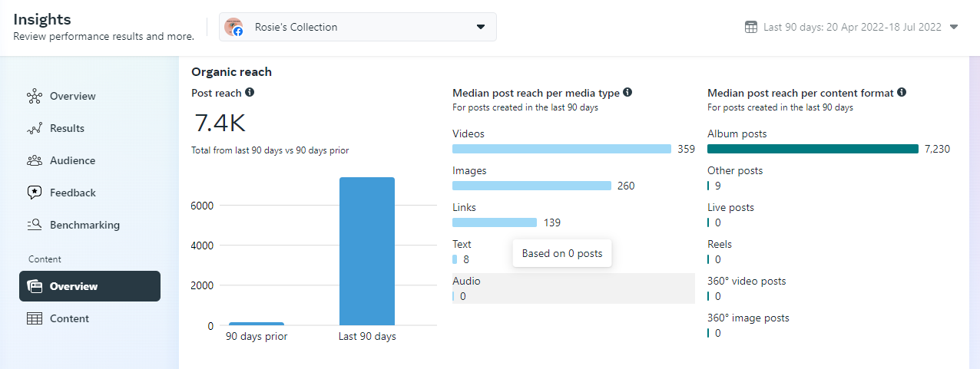Image resolution: width=980 pixels, height=369 pixels.
Task: Click the Images reach bar
Action: (x=531, y=186)
